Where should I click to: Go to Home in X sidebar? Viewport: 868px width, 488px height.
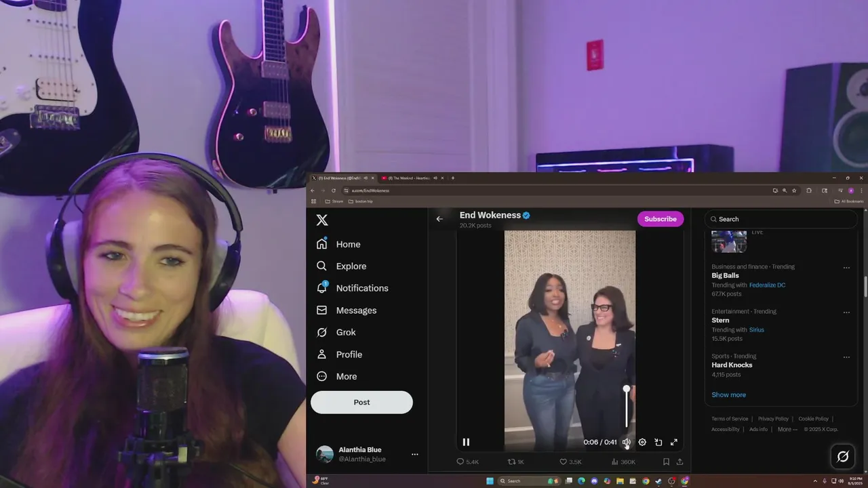click(x=338, y=244)
